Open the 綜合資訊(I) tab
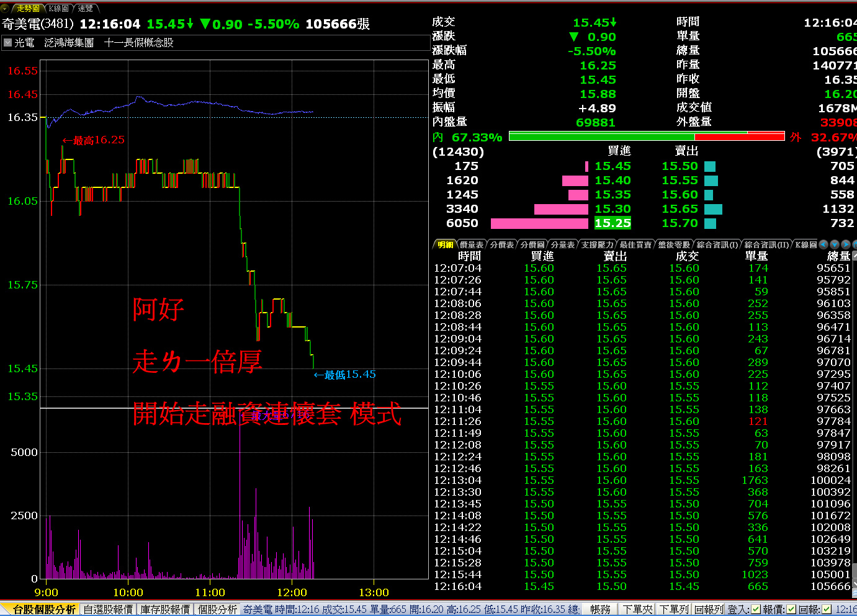The image size is (857, 616). click(717, 245)
